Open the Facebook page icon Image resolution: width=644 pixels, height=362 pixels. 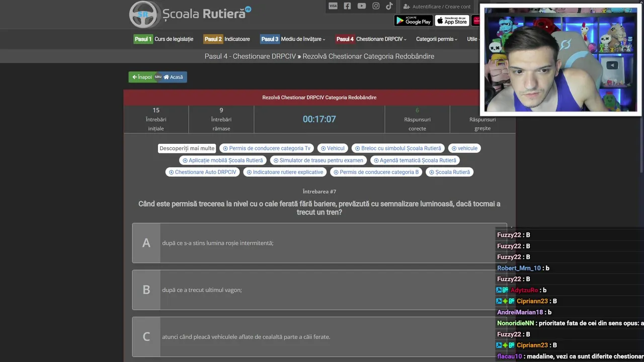347,6
